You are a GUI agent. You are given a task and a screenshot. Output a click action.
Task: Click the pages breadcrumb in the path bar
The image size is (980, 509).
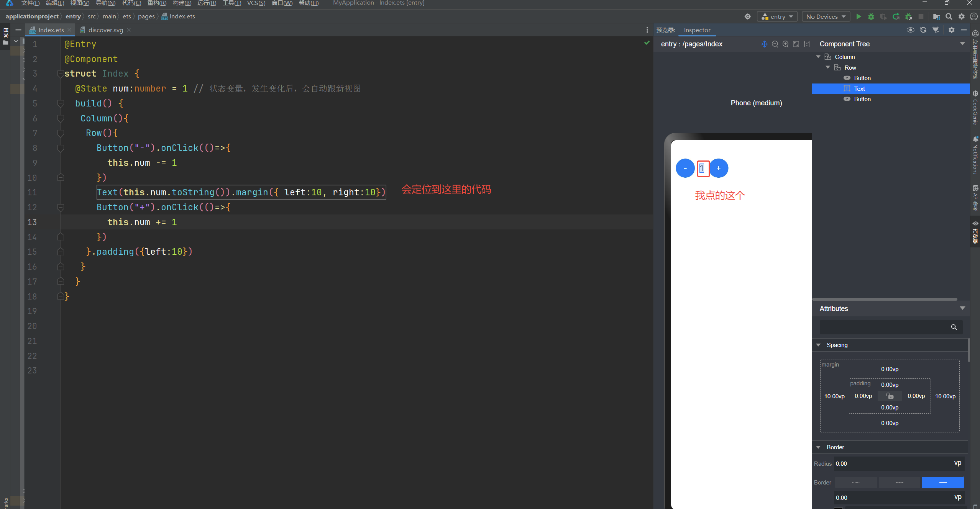[x=146, y=16]
